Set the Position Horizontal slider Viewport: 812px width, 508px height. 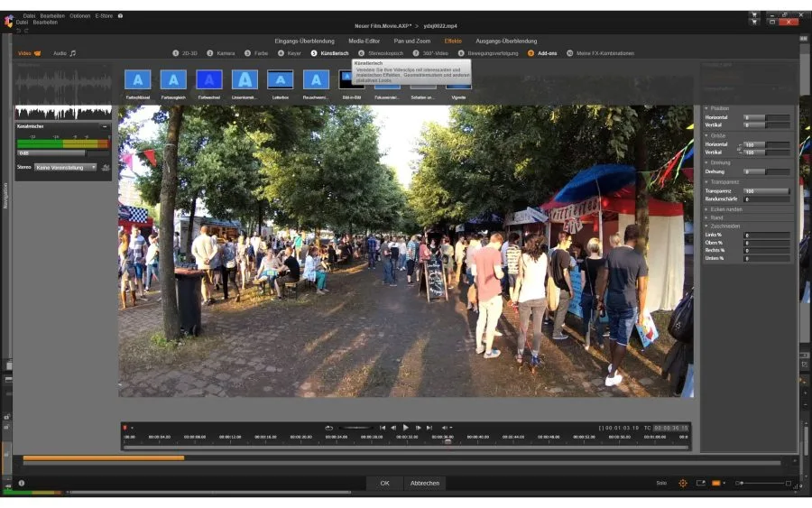(x=766, y=117)
